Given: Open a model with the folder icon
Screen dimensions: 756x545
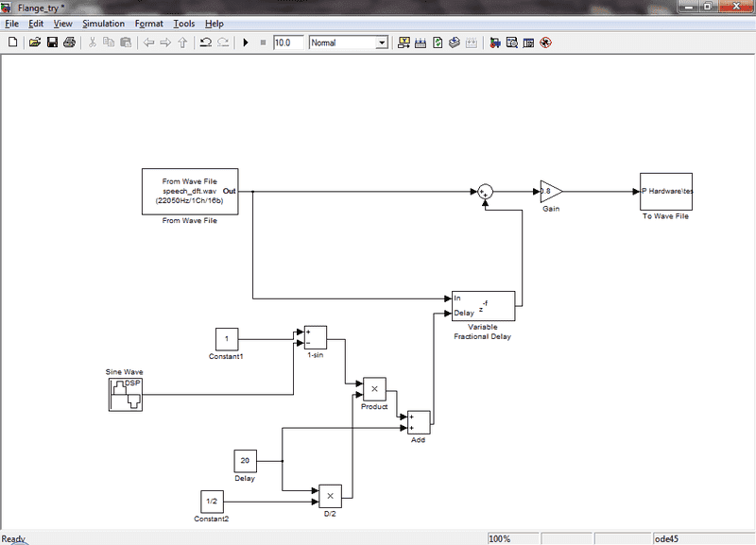Looking at the screenshot, I should [34, 43].
